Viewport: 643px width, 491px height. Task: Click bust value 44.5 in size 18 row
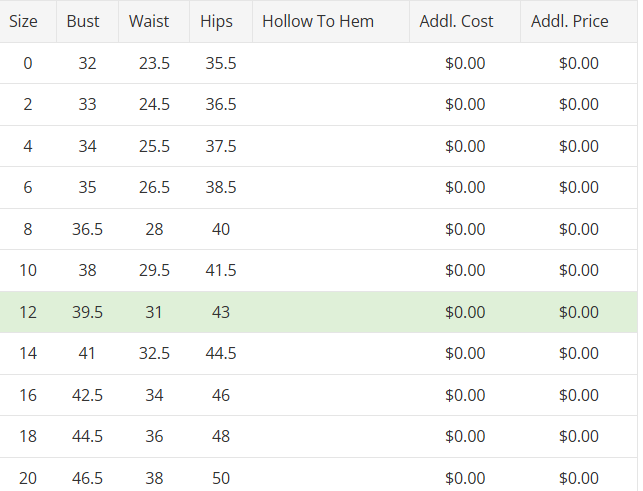tap(88, 437)
